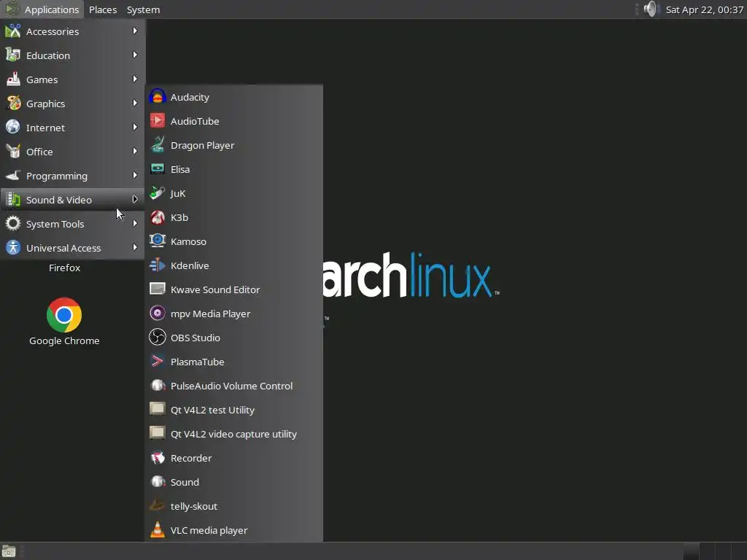Expand the Accessories submenu arrow
747x560 pixels.
pos(135,31)
